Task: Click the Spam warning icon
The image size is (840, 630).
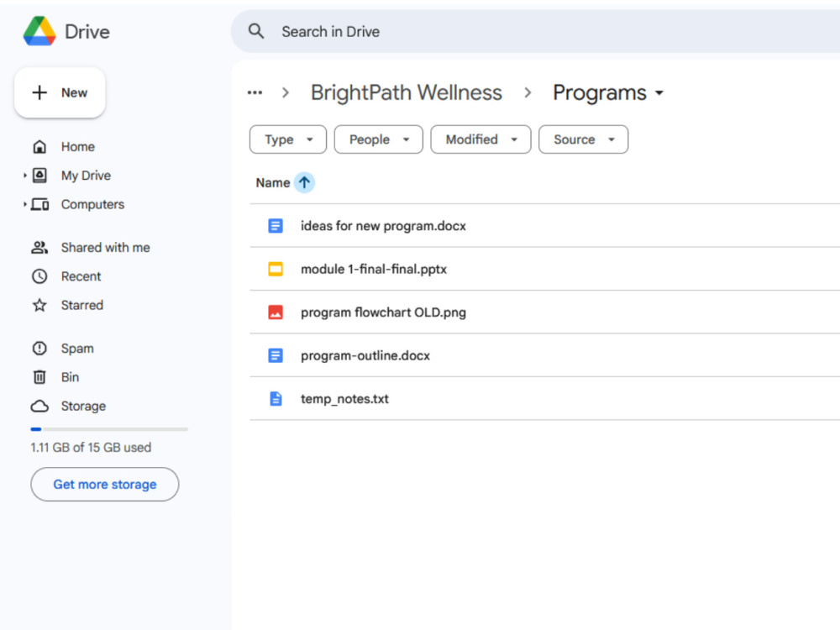Action: click(39, 349)
